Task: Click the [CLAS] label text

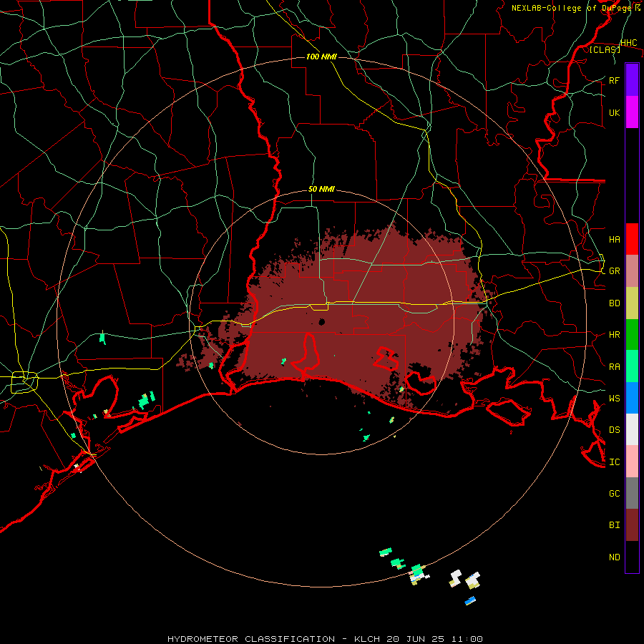Action: point(605,49)
